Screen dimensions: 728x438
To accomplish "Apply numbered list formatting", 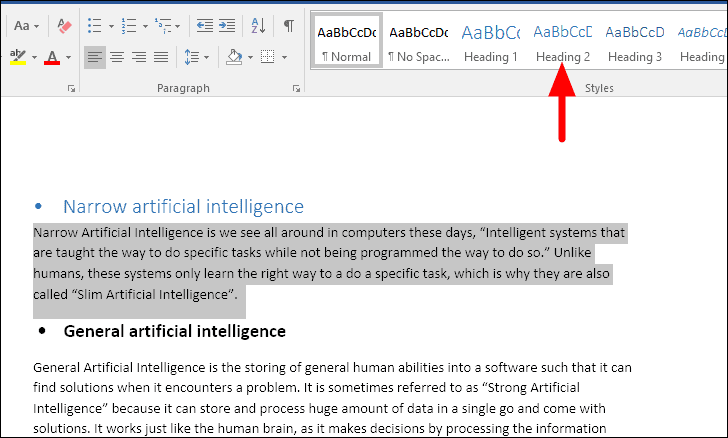I will (x=129, y=26).
